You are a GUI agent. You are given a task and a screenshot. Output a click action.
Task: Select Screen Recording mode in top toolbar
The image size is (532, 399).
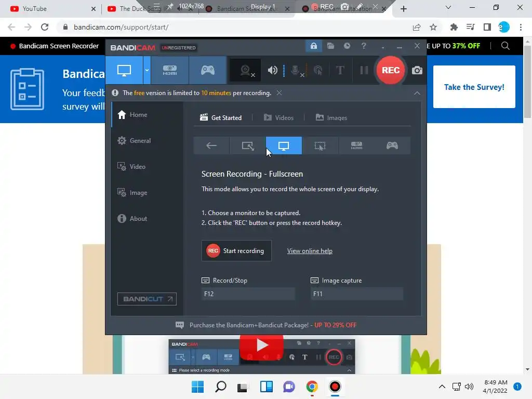pyautogui.click(x=124, y=70)
